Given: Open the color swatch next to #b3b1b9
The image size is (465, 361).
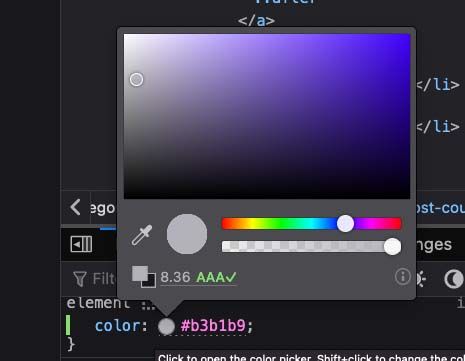Looking at the screenshot, I should click(166, 326).
